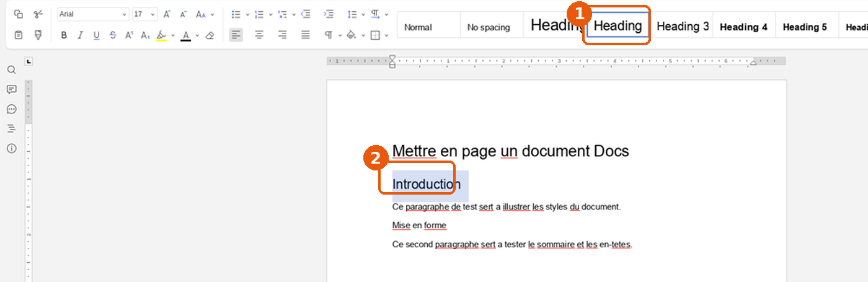The height and width of the screenshot is (282, 868).
Task: Click the Borders grid icon
Action: tap(375, 35)
